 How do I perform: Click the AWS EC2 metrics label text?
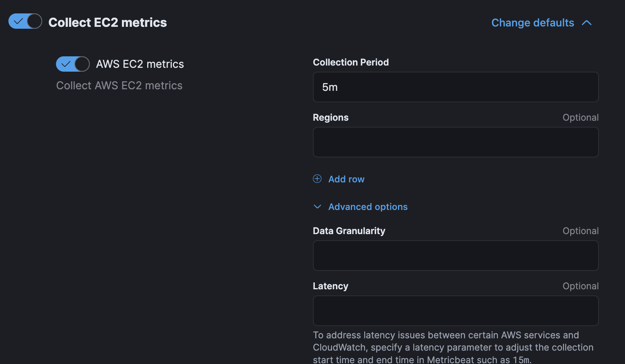(140, 64)
